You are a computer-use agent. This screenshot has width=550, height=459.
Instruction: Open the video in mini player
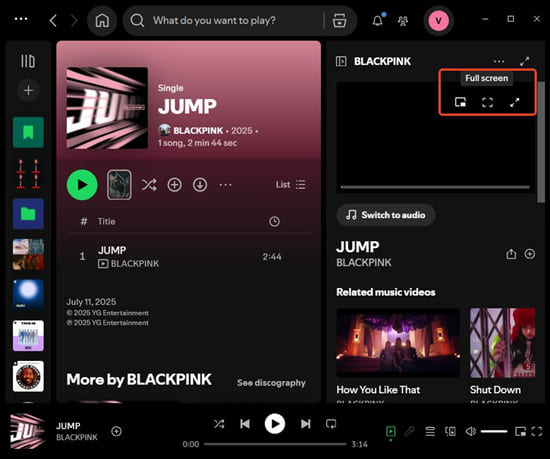point(460,102)
